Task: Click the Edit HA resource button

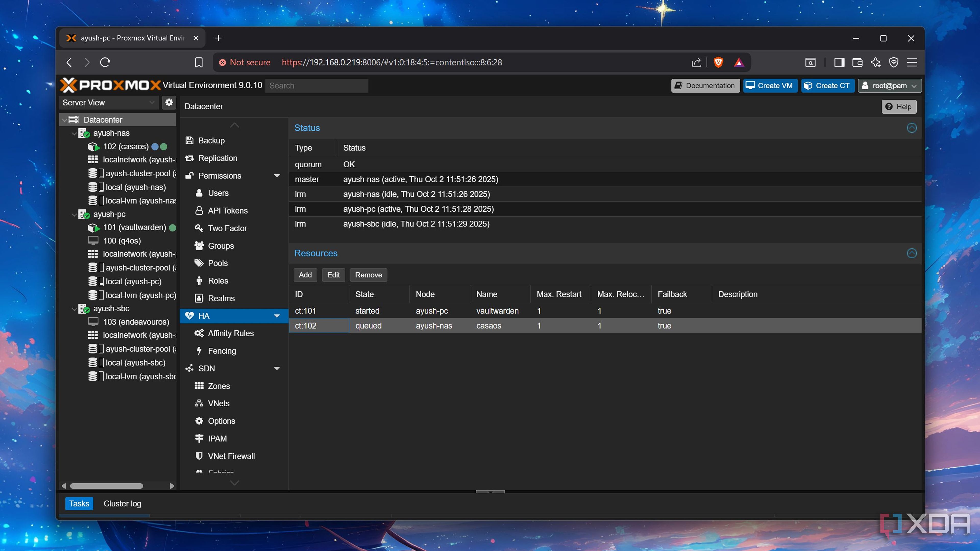Action: (333, 275)
